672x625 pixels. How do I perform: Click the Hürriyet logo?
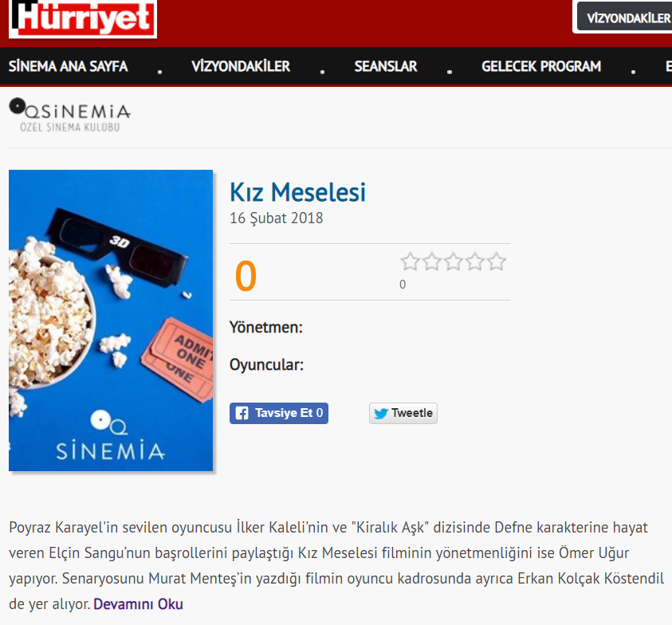click(x=83, y=18)
